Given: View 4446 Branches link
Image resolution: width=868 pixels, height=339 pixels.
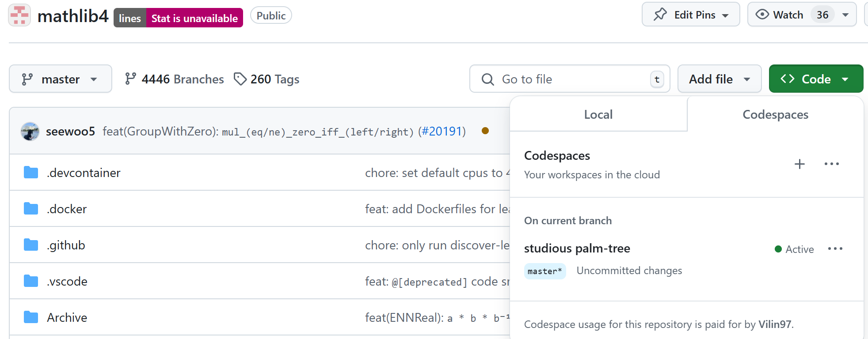Looking at the screenshot, I should [174, 79].
